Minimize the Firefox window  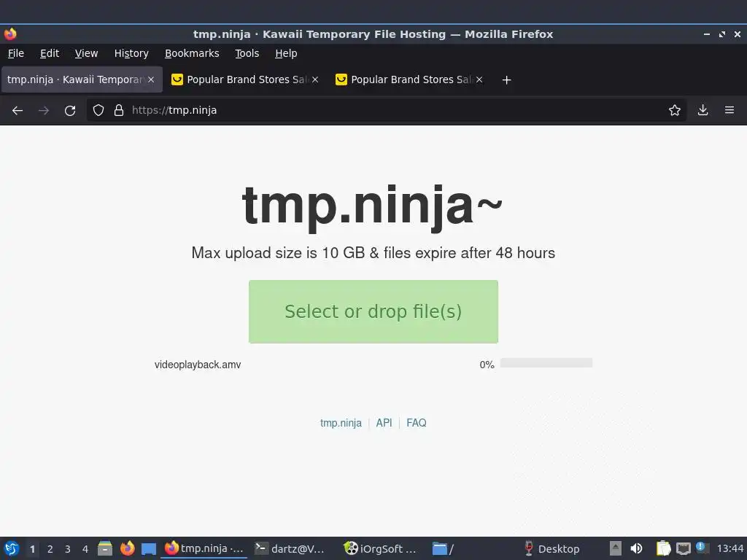707,34
